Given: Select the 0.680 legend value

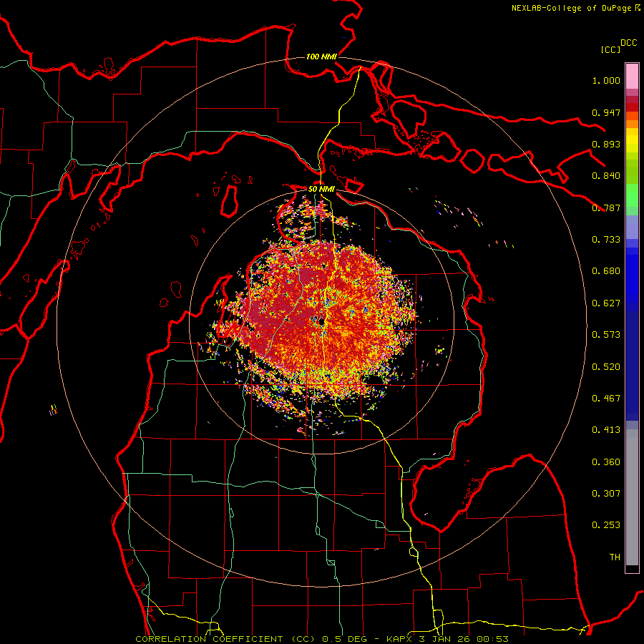Looking at the screenshot, I should point(606,271).
